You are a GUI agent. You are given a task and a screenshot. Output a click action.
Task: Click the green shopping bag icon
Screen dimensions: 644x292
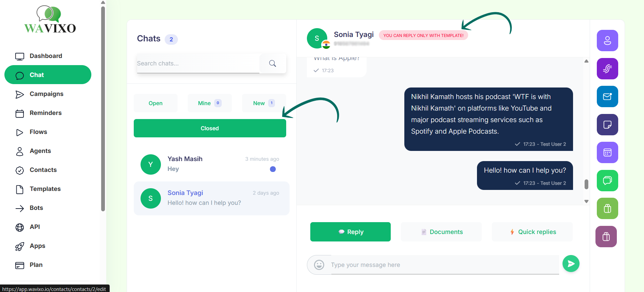point(607,208)
